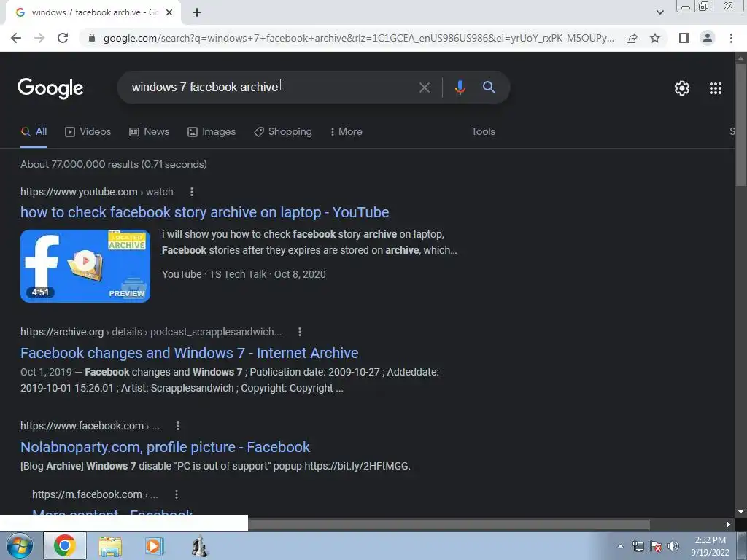Open Chrome profile avatar
This screenshot has height=560, width=747.
click(708, 38)
